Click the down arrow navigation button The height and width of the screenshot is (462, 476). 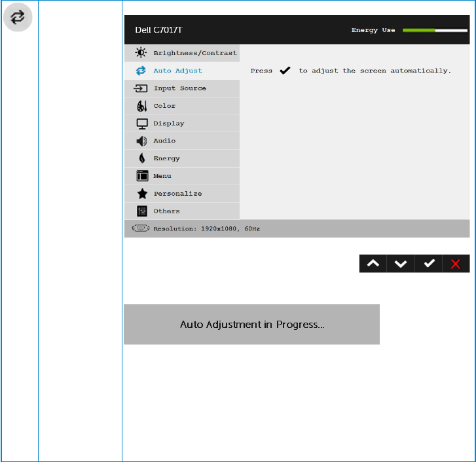(x=401, y=264)
